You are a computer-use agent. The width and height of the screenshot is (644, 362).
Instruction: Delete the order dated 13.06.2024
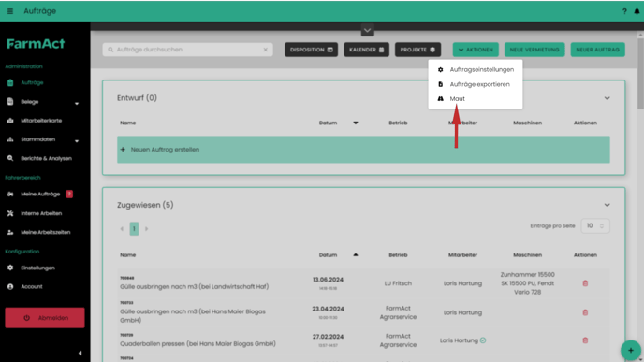pyautogui.click(x=585, y=283)
